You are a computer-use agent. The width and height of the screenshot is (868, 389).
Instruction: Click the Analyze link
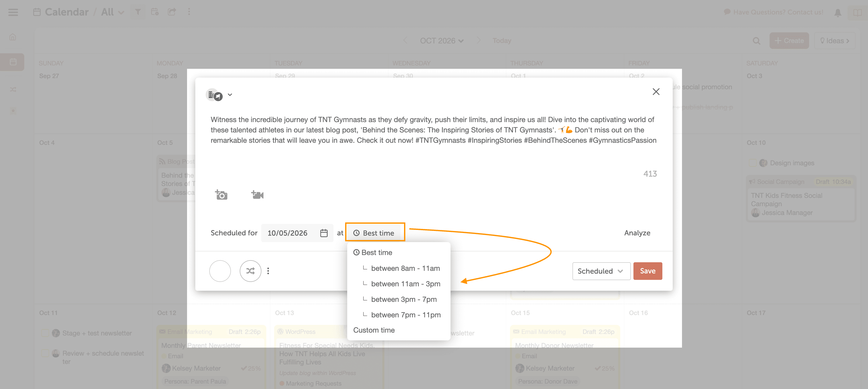point(637,233)
